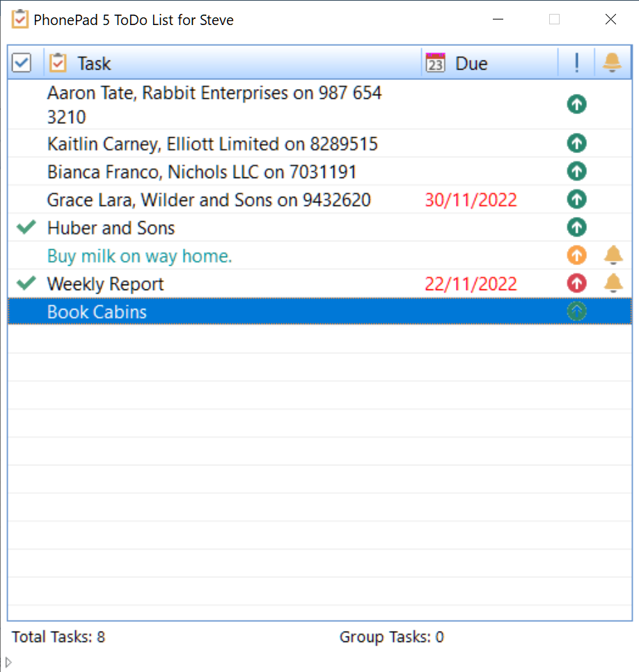
Task: Select the Aaron Tate, Rabbit Enterprises task
Action: click(319, 104)
